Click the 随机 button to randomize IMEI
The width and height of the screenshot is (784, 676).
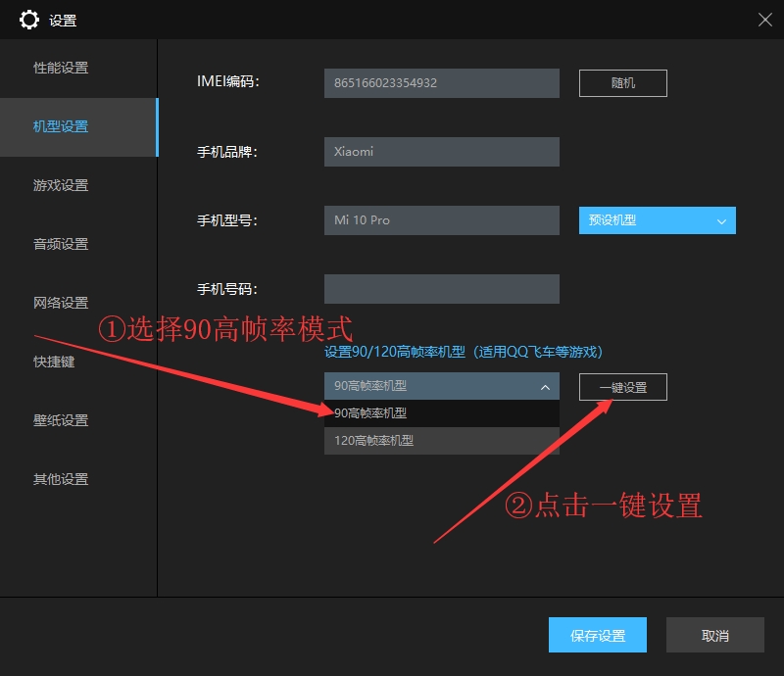click(622, 82)
